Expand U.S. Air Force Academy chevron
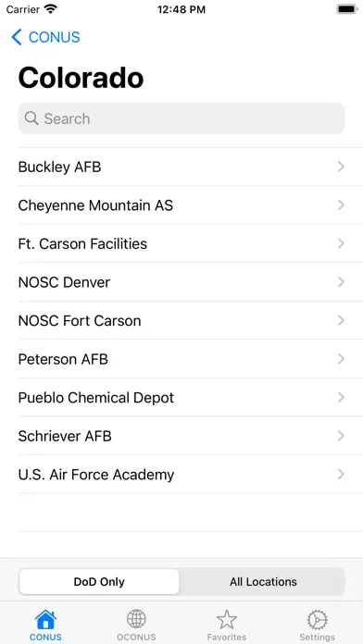The image size is (363, 644). coord(341,475)
